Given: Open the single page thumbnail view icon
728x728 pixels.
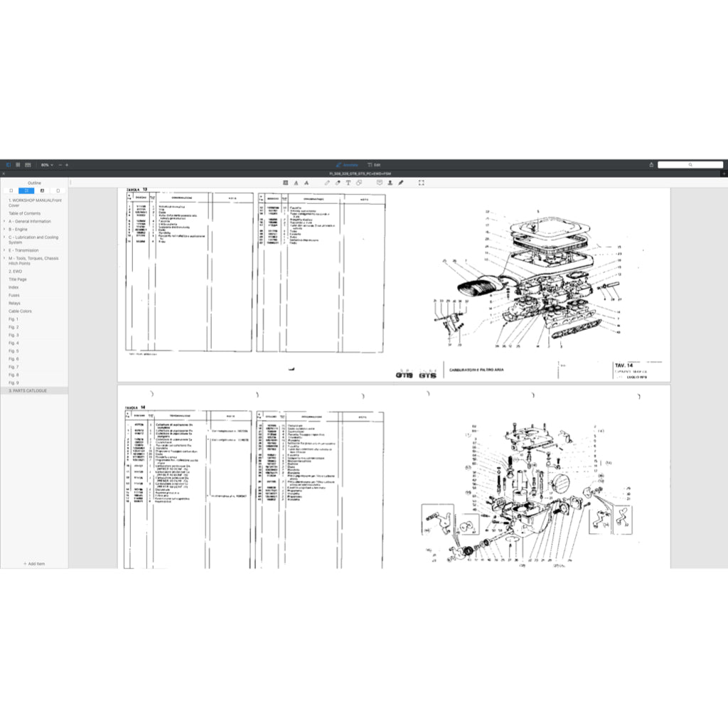Looking at the screenshot, I should click(x=18, y=164).
